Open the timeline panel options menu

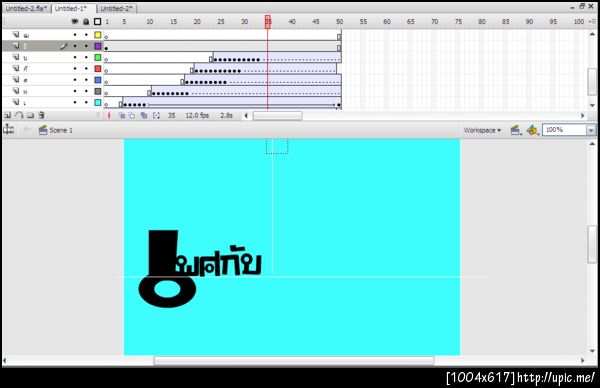(593, 21)
